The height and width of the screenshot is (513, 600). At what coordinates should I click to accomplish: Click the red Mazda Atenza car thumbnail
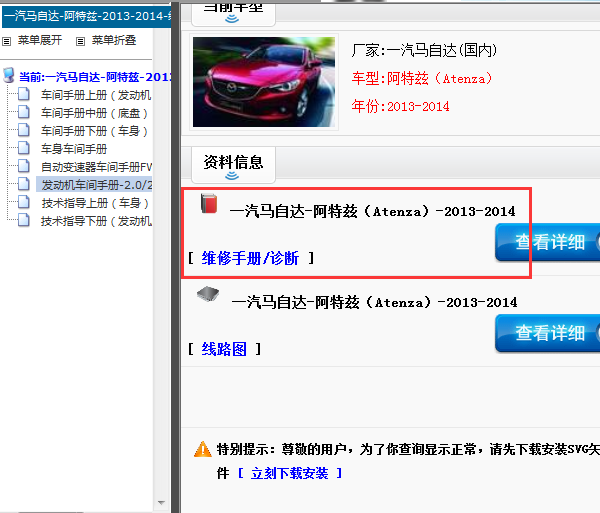point(264,82)
